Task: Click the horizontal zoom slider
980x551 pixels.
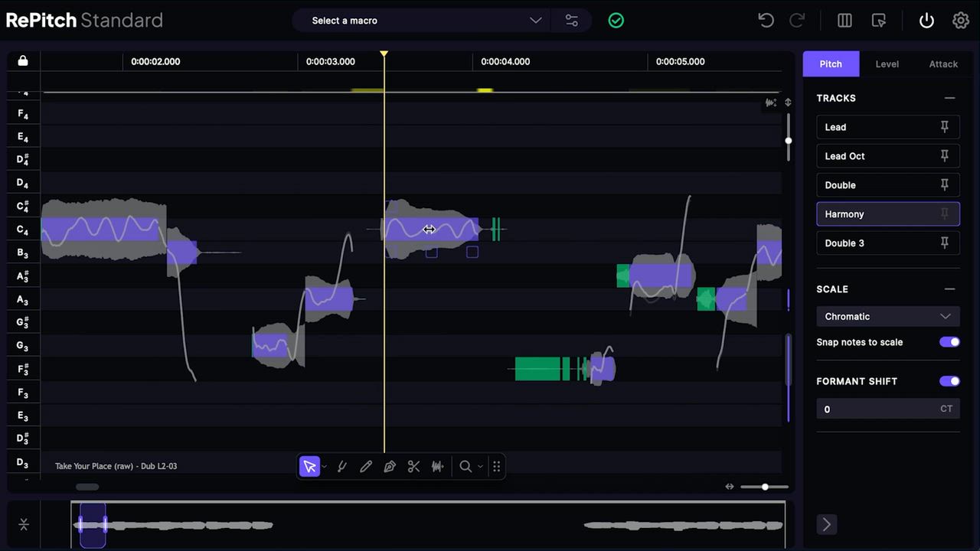Action: tap(764, 487)
